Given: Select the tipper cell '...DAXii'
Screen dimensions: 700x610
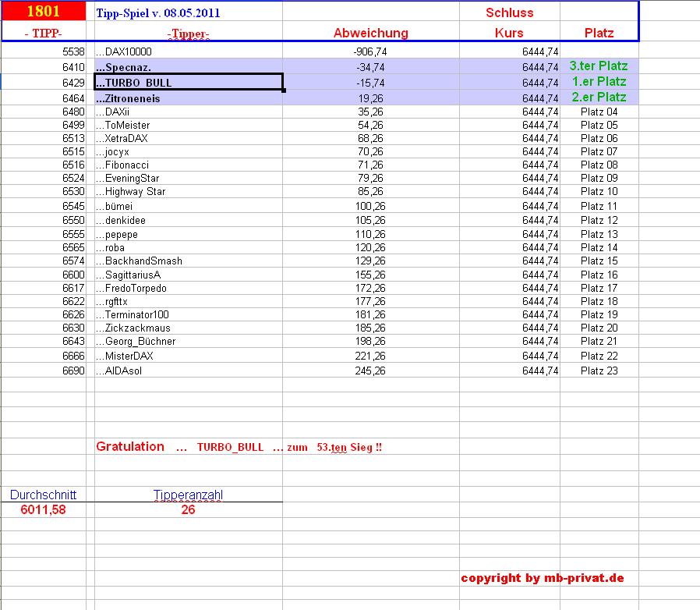Looking at the screenshot, I should coord(189,112).
